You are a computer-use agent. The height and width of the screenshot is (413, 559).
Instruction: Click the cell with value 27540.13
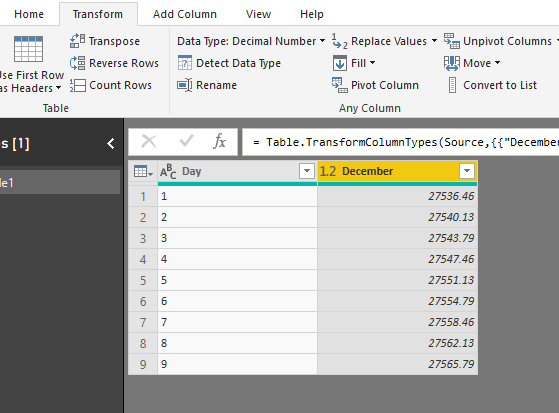click(397, 217)
